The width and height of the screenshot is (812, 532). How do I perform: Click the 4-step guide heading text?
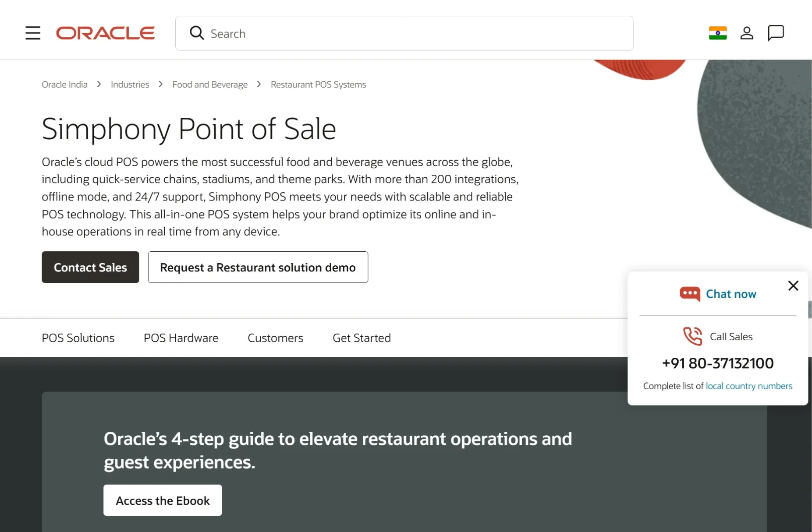coord(338,450)
